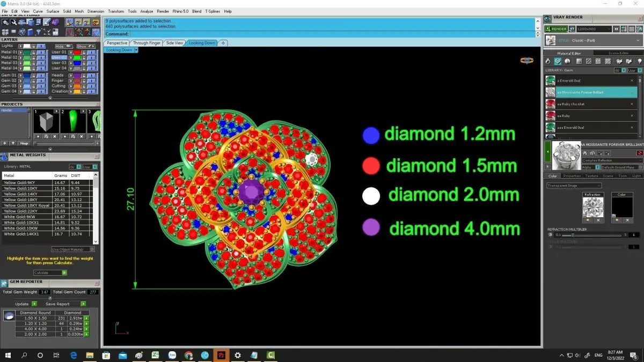Toggle visibility of User 01 layer
This screenshot has height=362, width=644.
[91, 53]
